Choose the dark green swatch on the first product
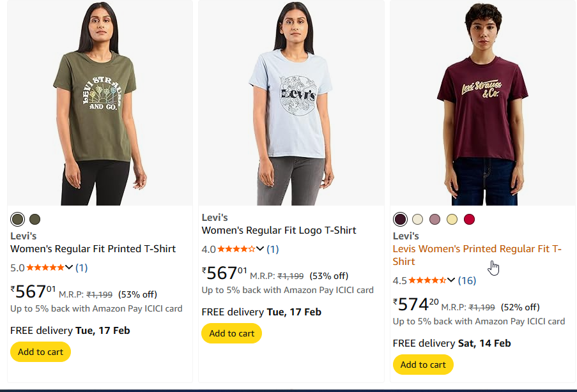 (x=35, y=220)
